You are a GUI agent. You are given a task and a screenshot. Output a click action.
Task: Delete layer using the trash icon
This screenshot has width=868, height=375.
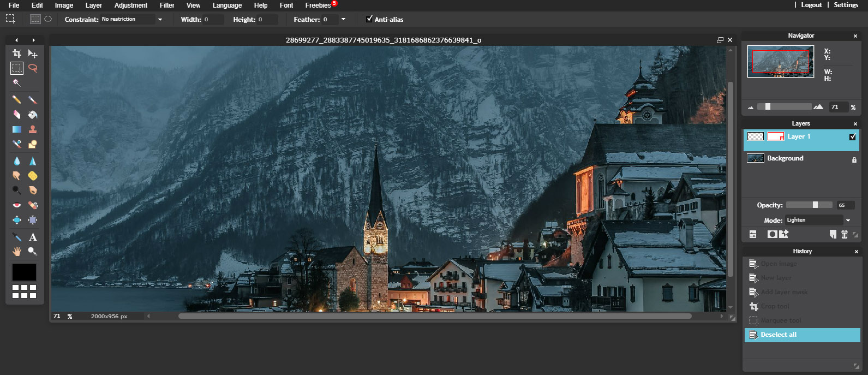click(844, 234)
